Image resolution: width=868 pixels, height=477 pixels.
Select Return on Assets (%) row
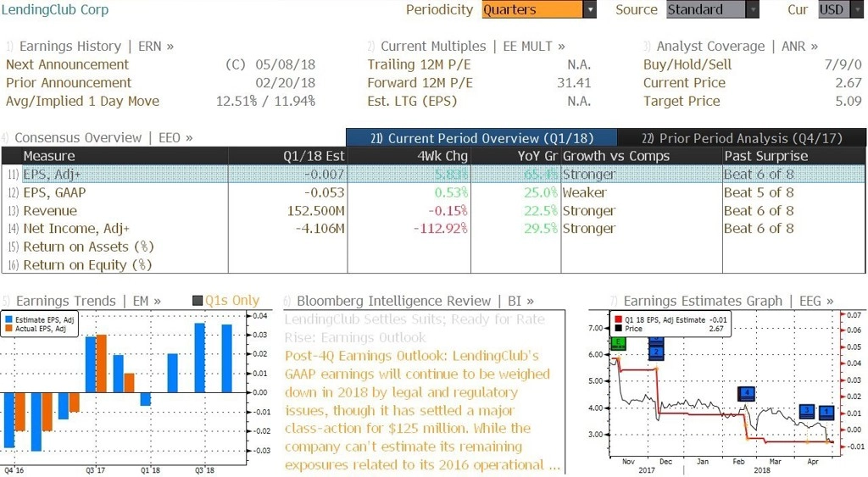click(x=433, y=247)
